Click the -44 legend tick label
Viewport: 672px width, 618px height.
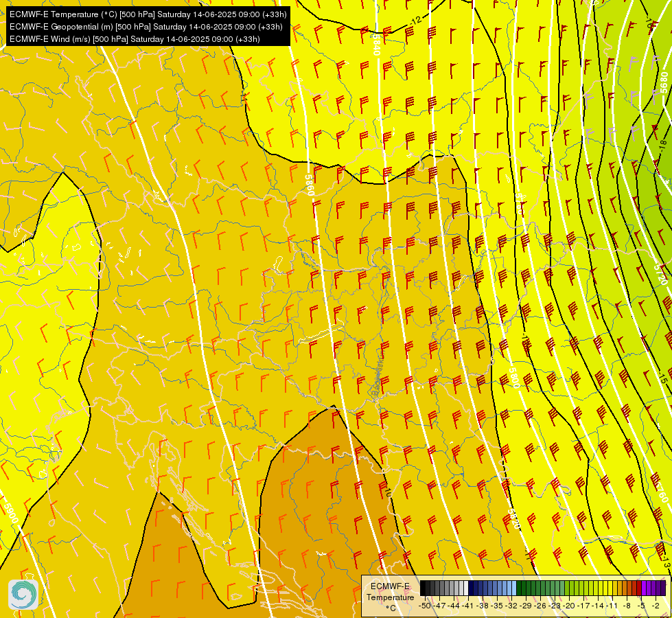pyautogui.click(x=454, y=606)
